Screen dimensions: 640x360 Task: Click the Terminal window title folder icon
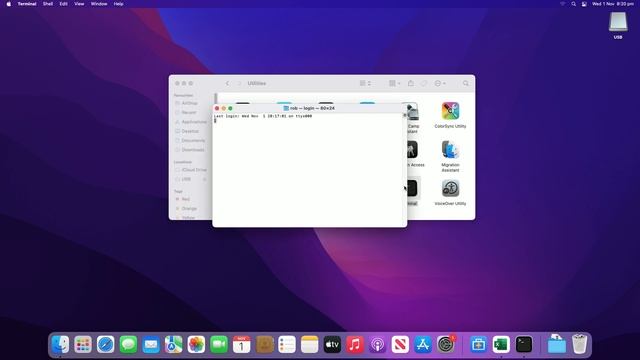click(286, 108)
